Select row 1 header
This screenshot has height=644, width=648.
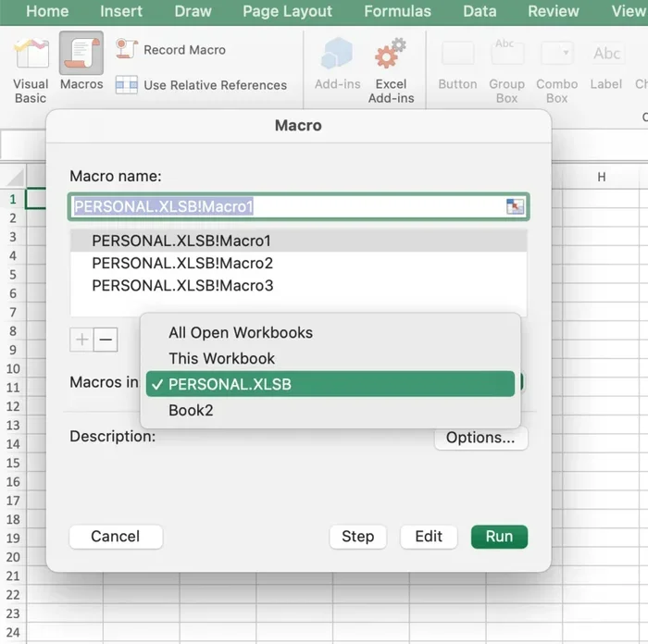point(13,199)
